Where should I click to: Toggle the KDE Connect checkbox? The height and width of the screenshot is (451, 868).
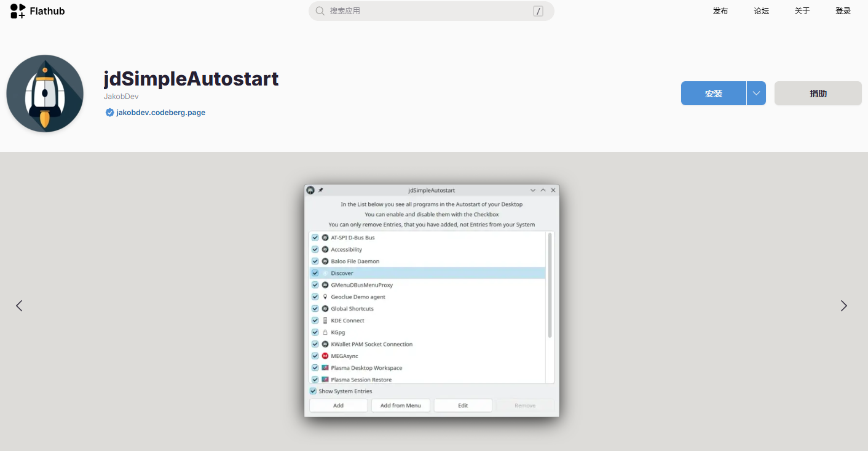[315, 321]
